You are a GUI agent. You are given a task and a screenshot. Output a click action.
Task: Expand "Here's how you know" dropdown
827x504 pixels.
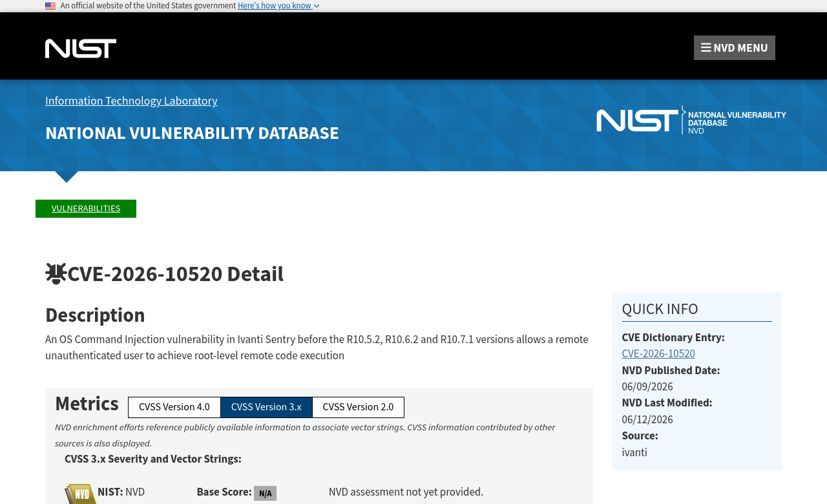click(x=278, y=6)
